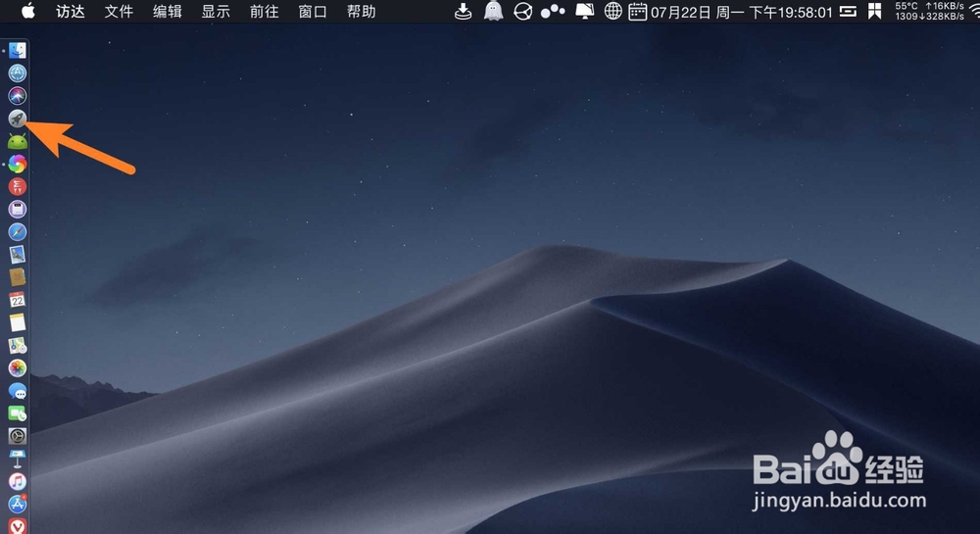Open iTunes app in the Dock
The image size is (980, 534).
click(x=18, y=481)
